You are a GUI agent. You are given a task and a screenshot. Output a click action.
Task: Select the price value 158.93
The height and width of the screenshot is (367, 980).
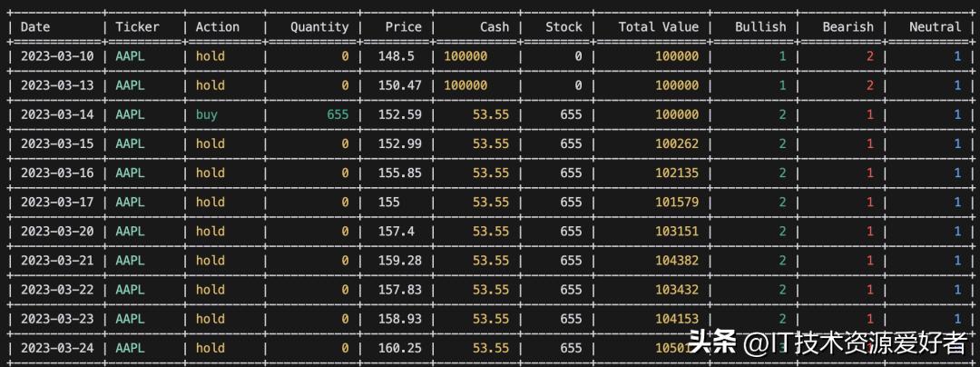399,318
